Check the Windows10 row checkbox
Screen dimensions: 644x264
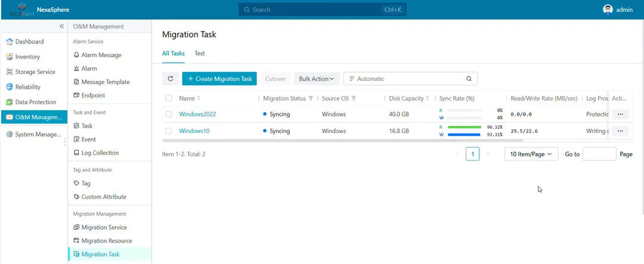(169, 131)
